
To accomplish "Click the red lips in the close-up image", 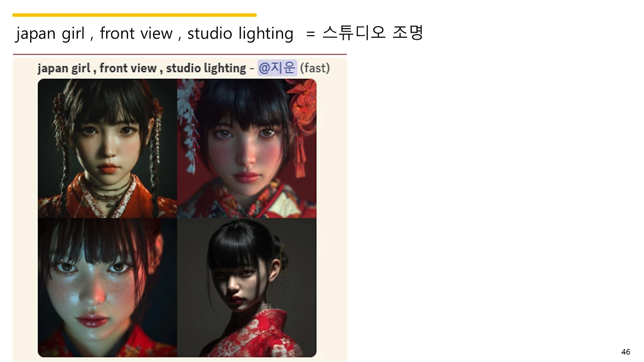I will (93, 321).
